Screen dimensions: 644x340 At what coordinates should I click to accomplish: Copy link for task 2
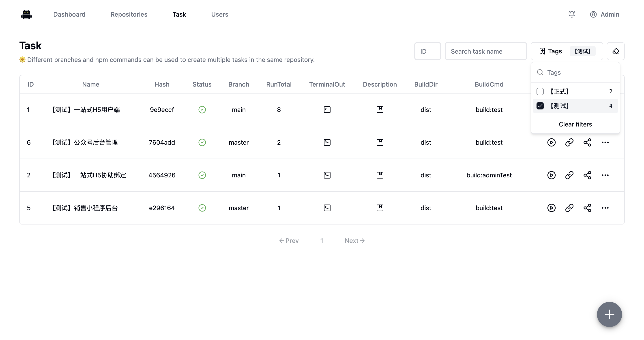569,175
